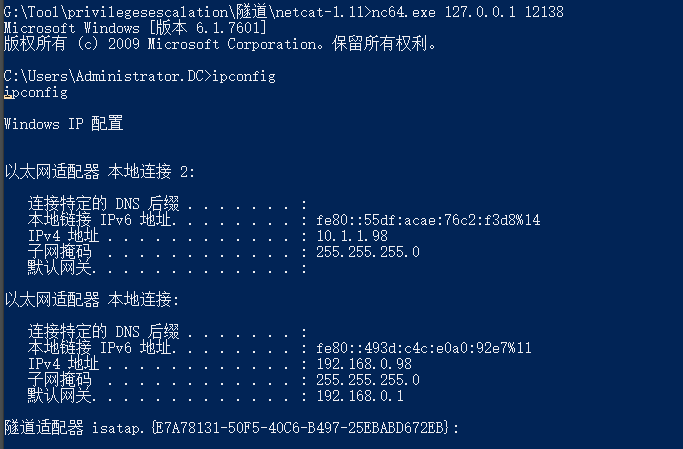683x449 pixels.
Task: Click the nc64.exe command text
Action: (x=403, y=12)
